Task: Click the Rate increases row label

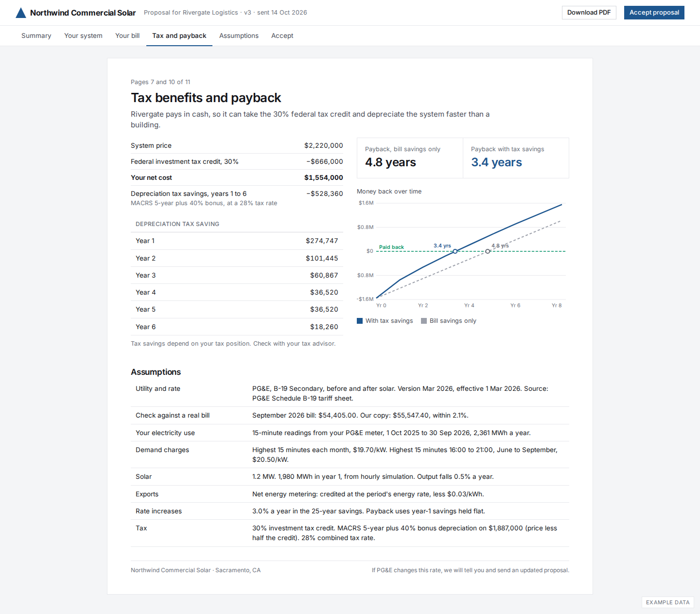Action: coord(158,511)
